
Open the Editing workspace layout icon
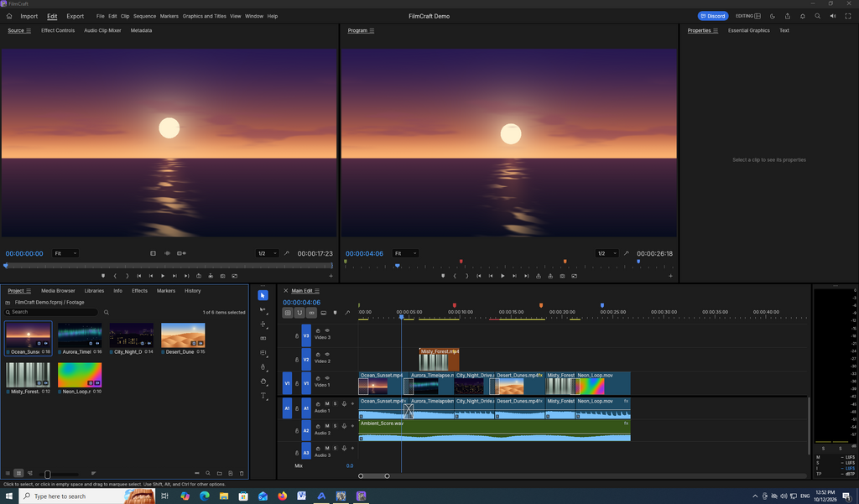pyautogui.click(x=757, y=17)
